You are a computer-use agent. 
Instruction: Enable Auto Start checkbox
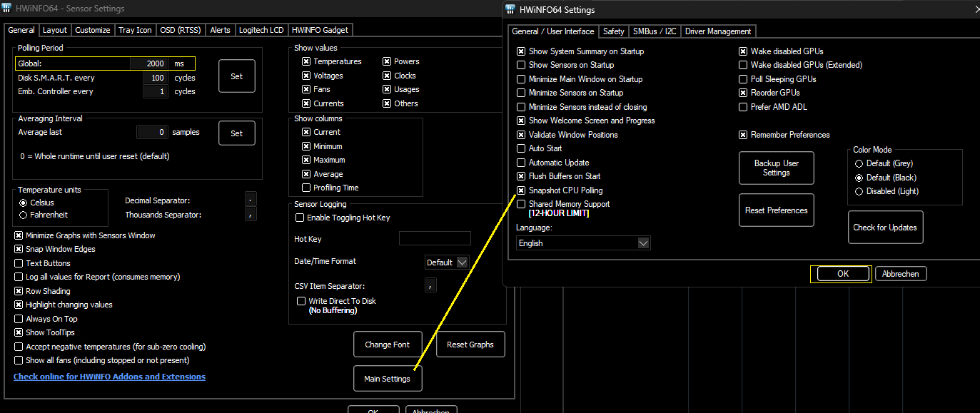pyautogui.click(x=521, y=148)
